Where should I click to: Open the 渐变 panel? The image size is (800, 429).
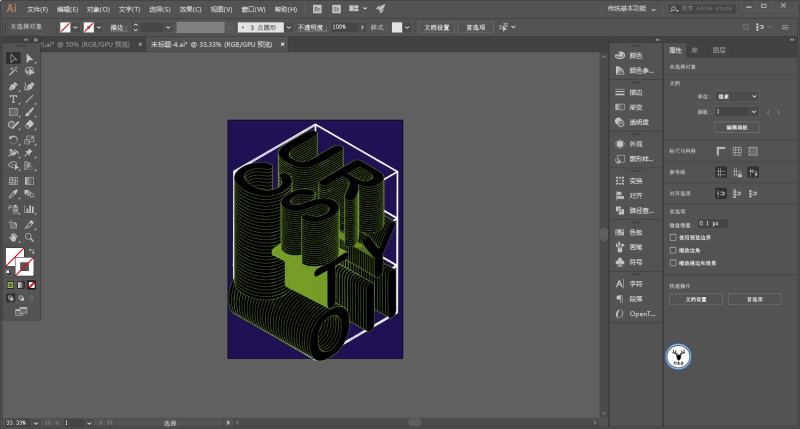[636, 107]
